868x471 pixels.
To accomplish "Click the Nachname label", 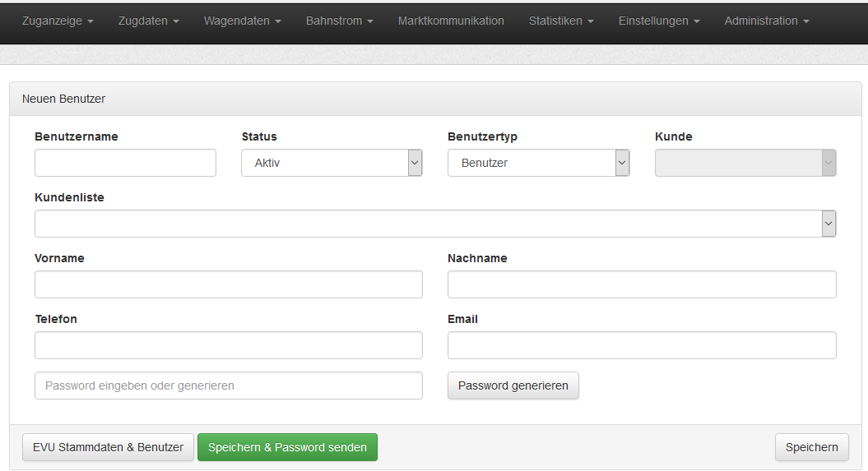I will tap(477, 258).
